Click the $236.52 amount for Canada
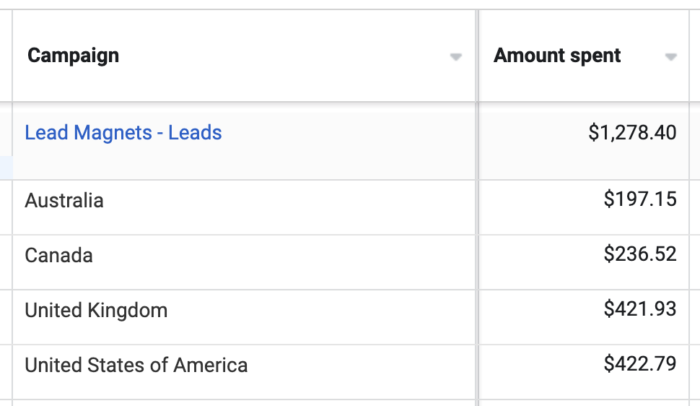Screen dimensions: 700x406 point(640,255)
